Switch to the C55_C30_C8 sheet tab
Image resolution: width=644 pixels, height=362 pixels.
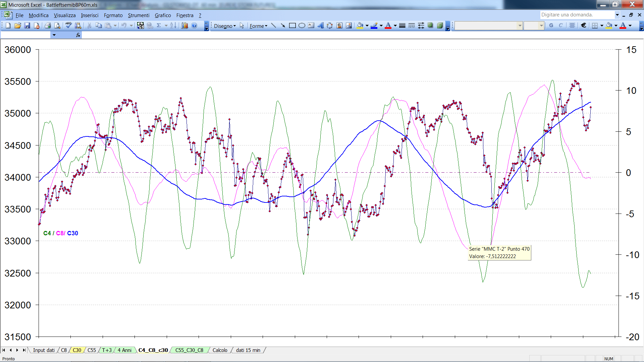point(189,350)
